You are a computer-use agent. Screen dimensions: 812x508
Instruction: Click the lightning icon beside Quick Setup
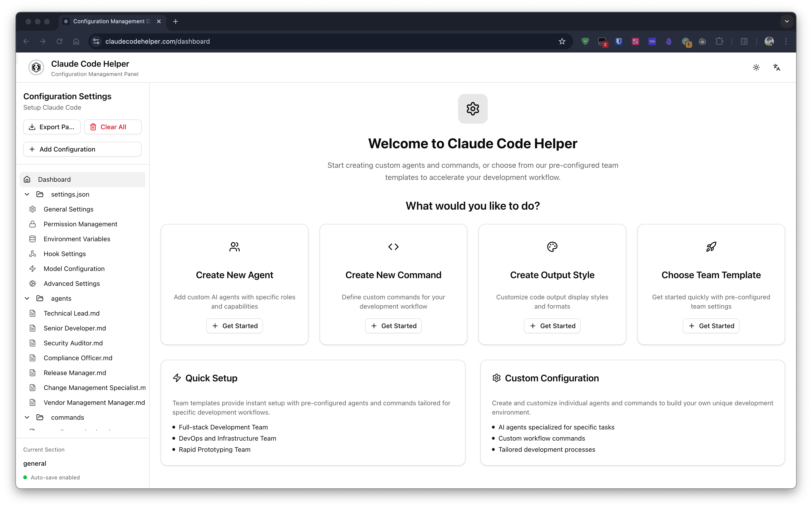coord(177,378)
